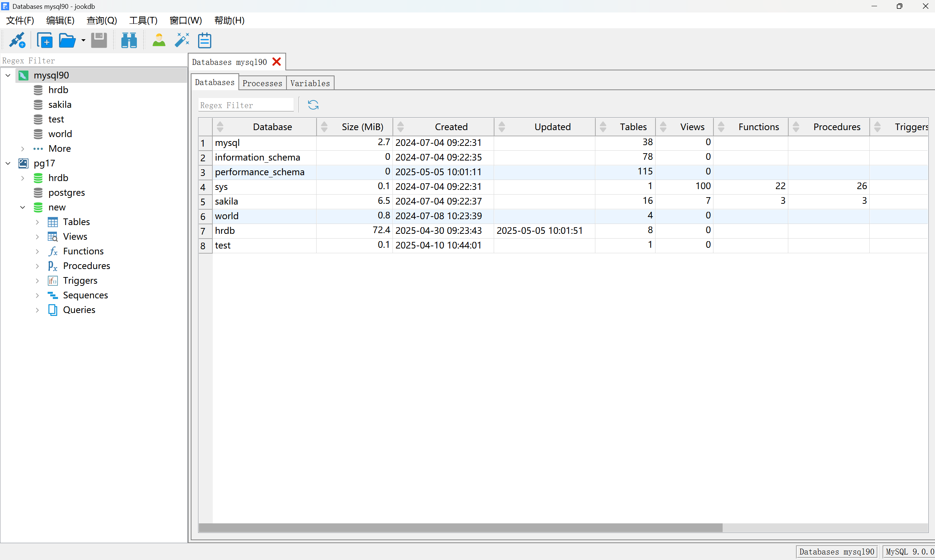The image size is (935, 560).
Task: Click the horizontal scrollbar below the table
Action: tap(460, 527)
